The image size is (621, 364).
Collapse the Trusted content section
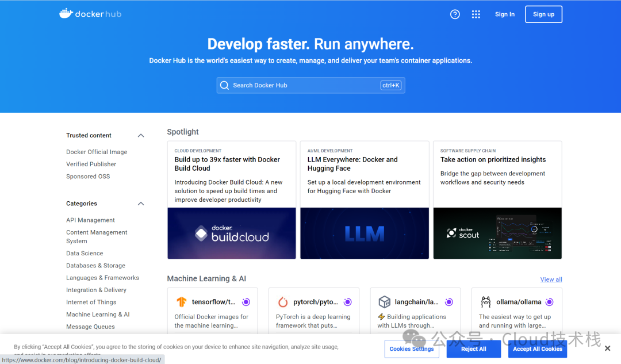click(141, 136)
